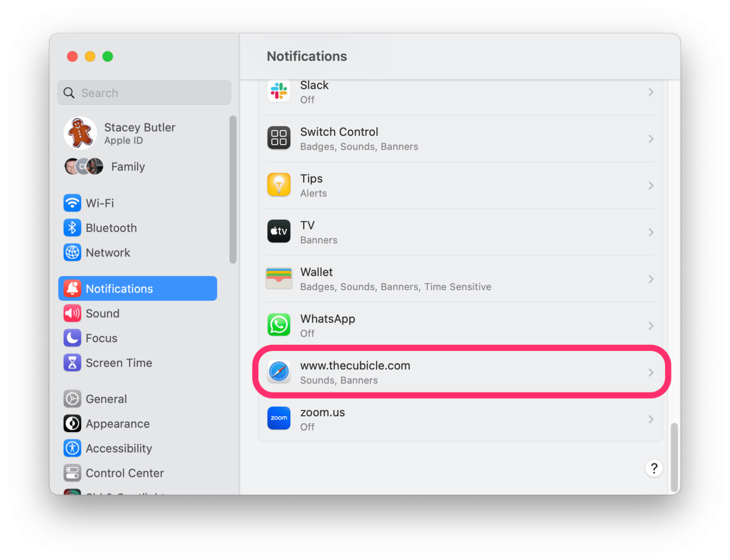The height and width of the screenshot is (560, 730).
Task: Open General settings in sidebar
Action: 138,399
